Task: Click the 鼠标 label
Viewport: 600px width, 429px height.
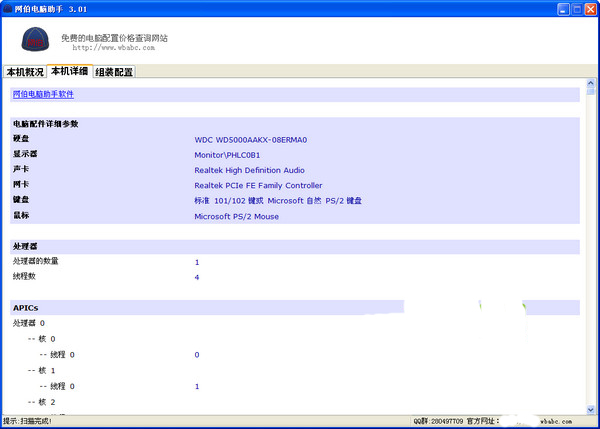Action: tap(21, 215)
